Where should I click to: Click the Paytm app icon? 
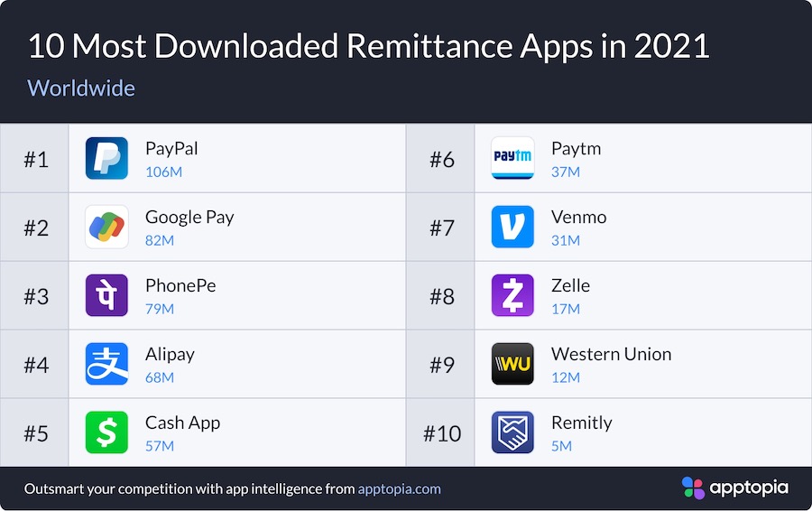(512, 158)
